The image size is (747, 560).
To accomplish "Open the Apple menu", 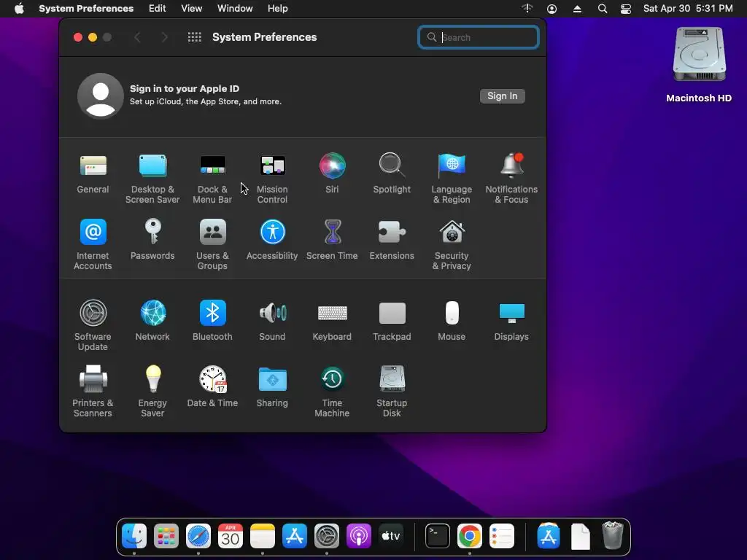I will pos(19,9).
